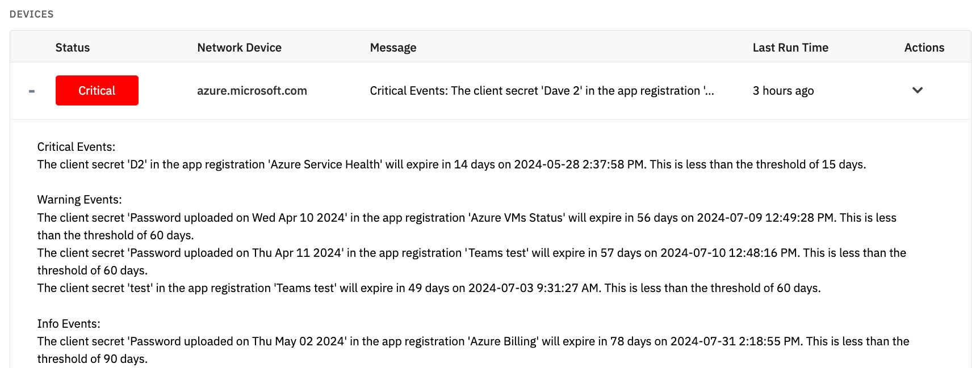980x368 pixels.
Task: Click the DEVICES section heading
Action: point(32,14)
